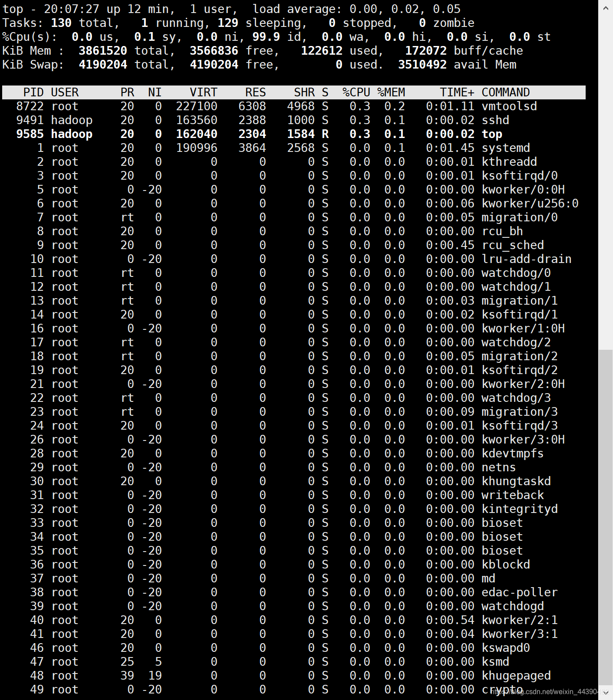Click the netns process name
This screenshot has width=613, height=700.
tap(499, 467)
